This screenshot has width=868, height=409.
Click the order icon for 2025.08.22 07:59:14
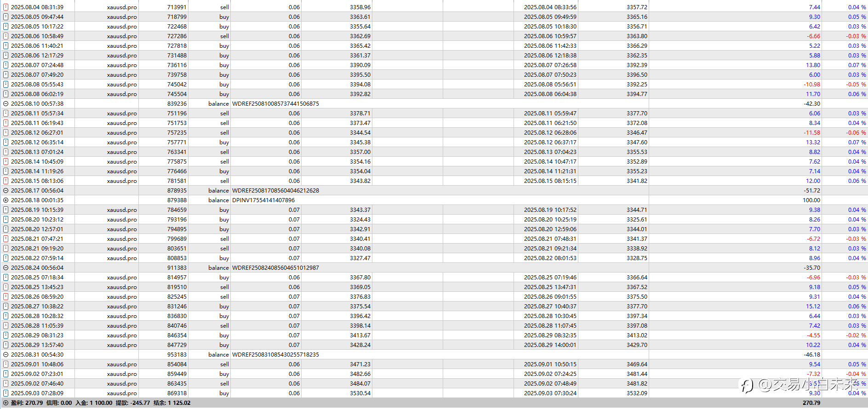pyautogui.click(x=6, y=258)
